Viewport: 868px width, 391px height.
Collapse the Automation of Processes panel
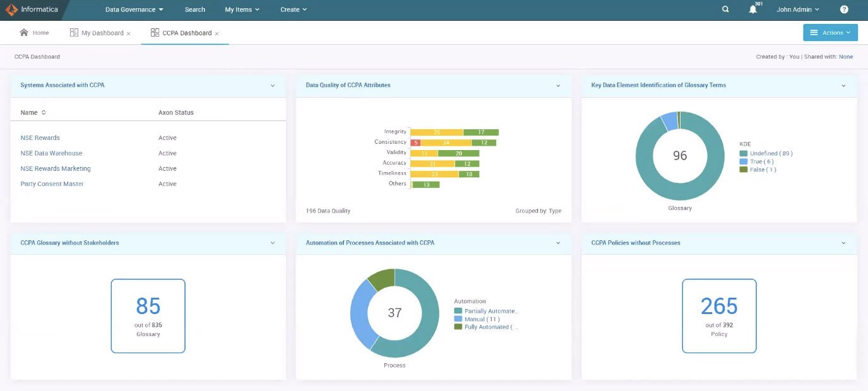coord(558,243)
